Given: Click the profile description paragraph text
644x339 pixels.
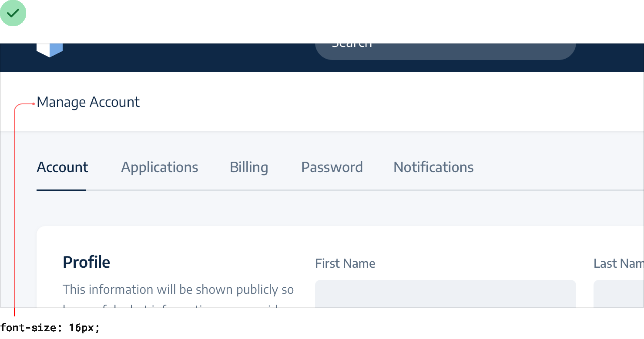Looking at the screenshot, I should pyautogui.click(x=178, y=290).
